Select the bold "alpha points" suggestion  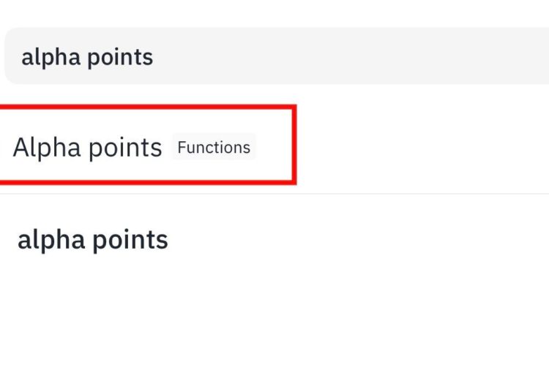tap(93, 239)
